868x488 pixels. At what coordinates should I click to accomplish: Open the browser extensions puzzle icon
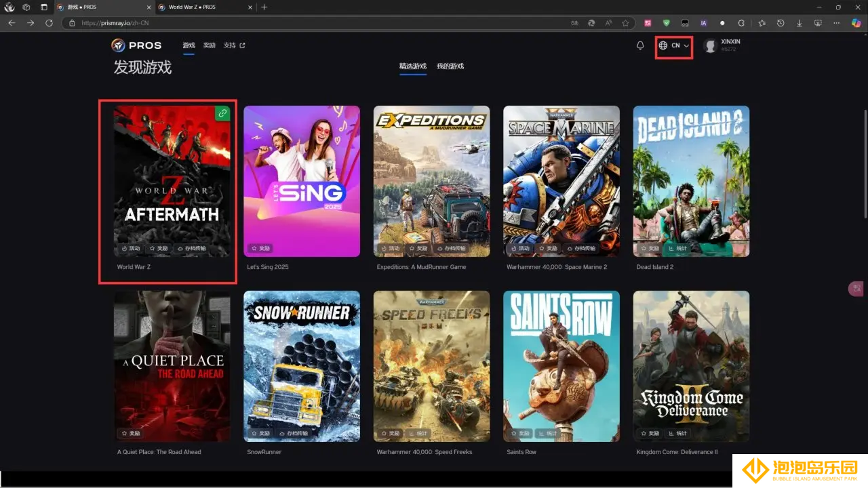click(x=741, y=22)
